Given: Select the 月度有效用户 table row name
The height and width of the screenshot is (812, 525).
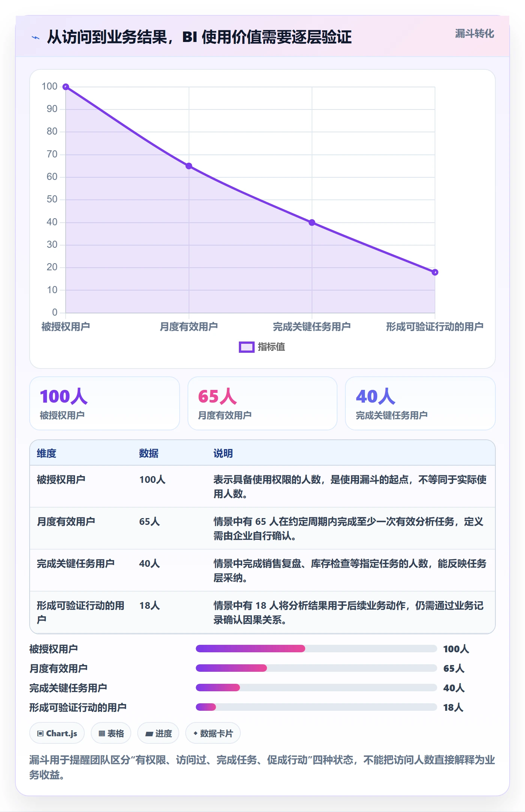Looking at the screenshot, I should click(x=66, y=521).
